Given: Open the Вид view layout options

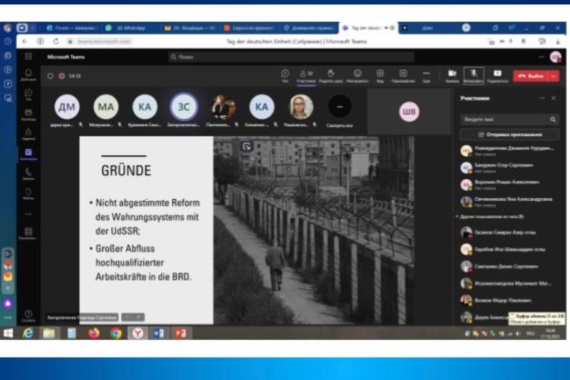Looking at the screenshot, I should click(x=380, y=76).
